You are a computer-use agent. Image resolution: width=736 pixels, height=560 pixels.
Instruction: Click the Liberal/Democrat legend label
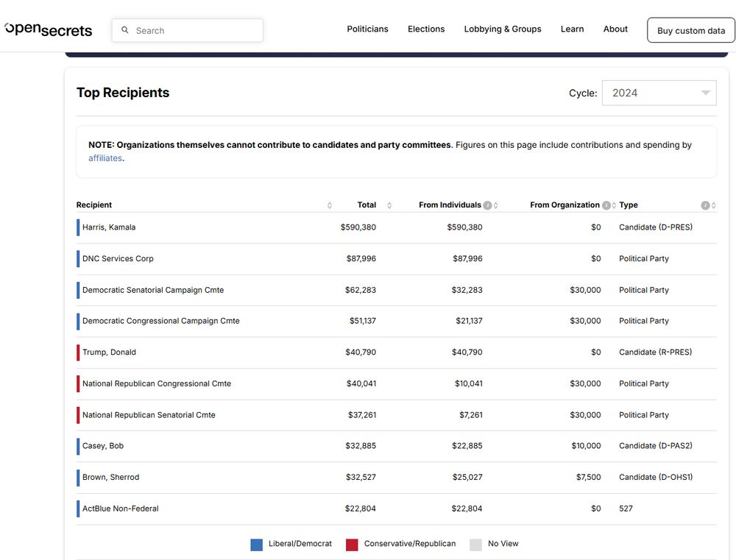coord(300,544)
